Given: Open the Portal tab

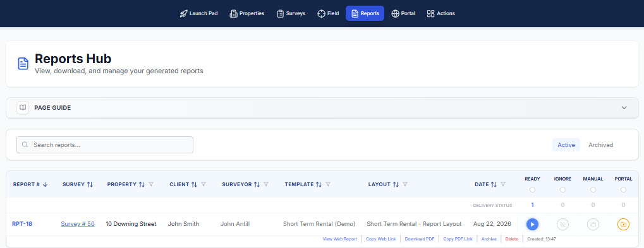Looking at the screenshot, I should click(403, 13).
